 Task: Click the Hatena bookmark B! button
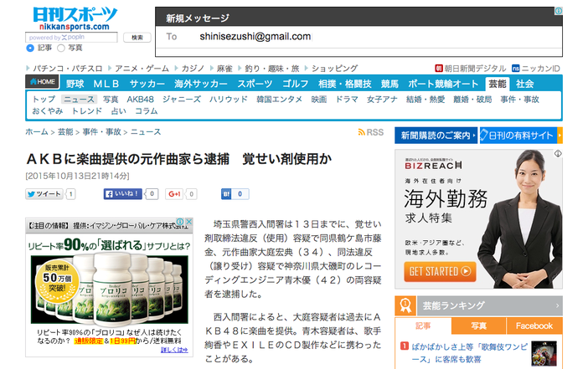coord(226,193)
